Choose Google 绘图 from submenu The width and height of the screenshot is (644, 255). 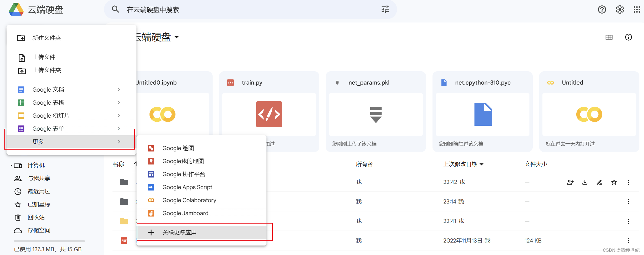pos(201,148)
